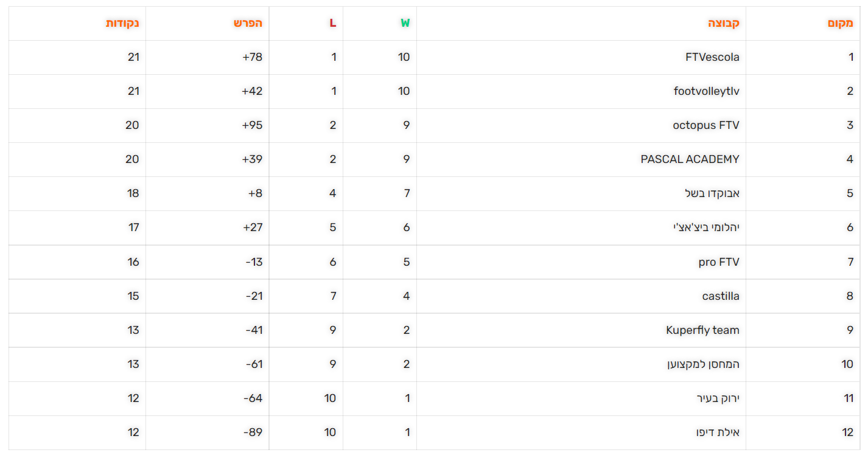Select the המחסן למקצוען team
This screenshot has width=868, height=461.
point(703,364)
